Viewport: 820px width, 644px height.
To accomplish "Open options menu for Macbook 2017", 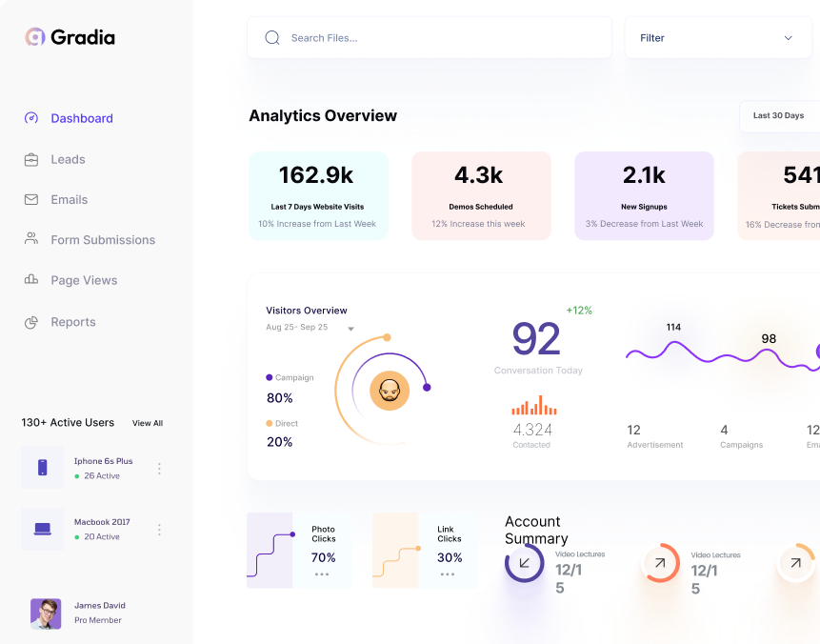I will point(159,530).
